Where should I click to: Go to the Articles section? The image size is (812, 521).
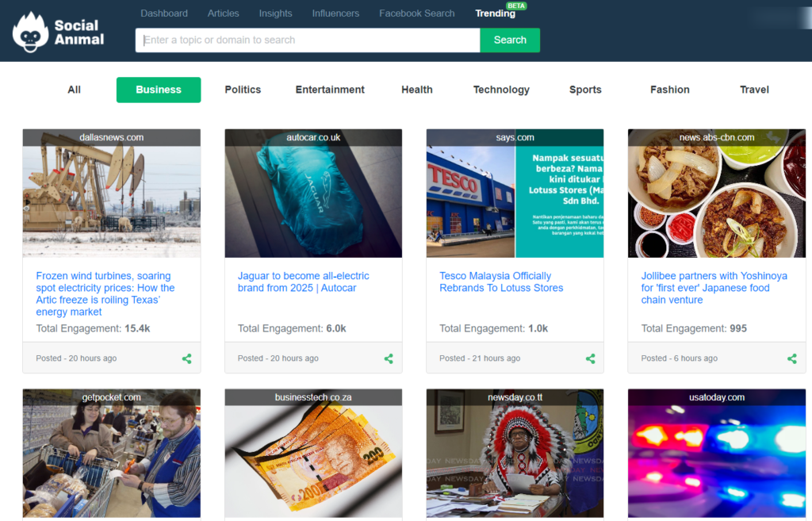click(x=223, y=13)
